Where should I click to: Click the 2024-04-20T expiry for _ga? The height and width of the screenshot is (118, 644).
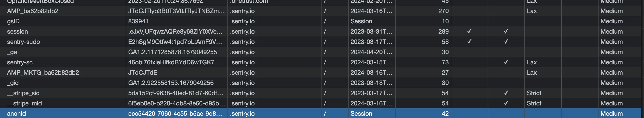pyautogui.click(x=371, y=52)
